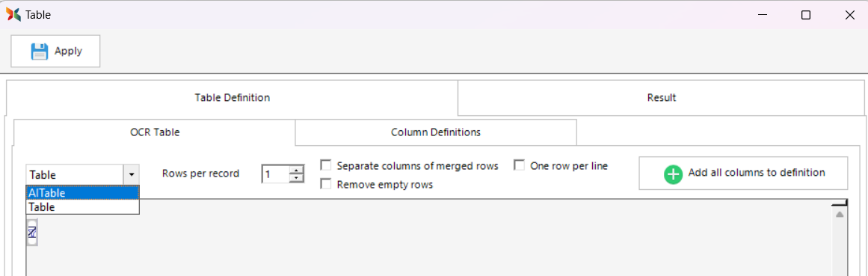Click the green plus icon

coord(673,174)
